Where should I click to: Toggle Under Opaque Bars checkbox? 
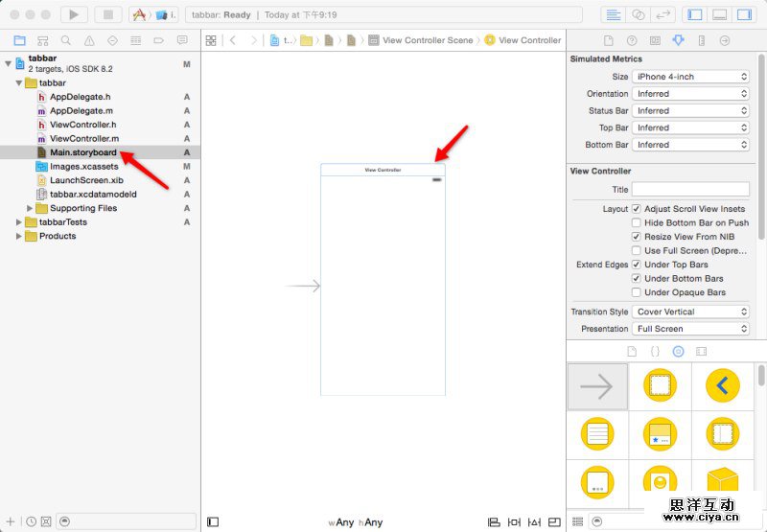[x=637, y=292]
